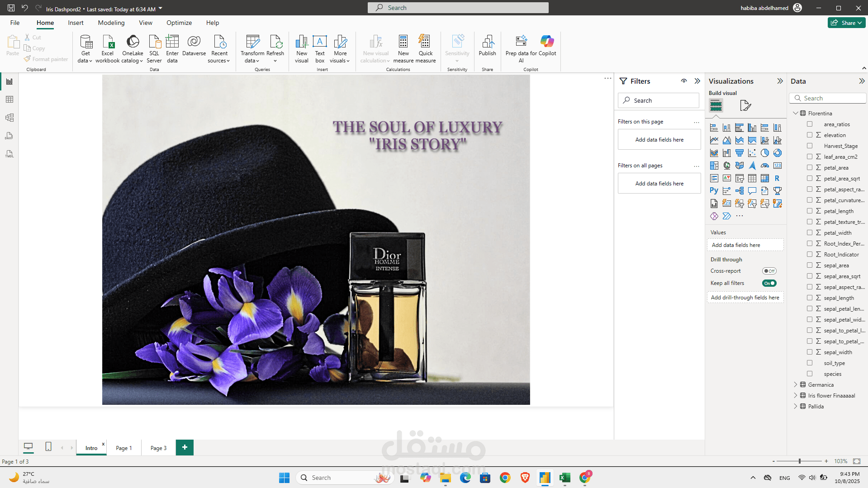
Task: Select the slicer visual icon
Action: 739,178
